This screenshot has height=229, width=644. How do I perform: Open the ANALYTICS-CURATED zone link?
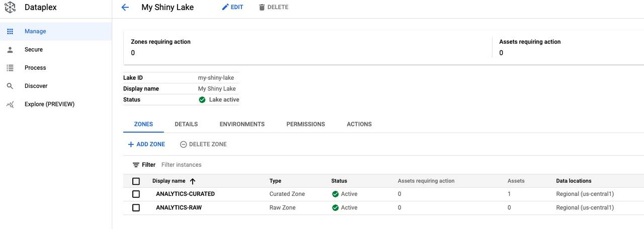pos(185,194)
